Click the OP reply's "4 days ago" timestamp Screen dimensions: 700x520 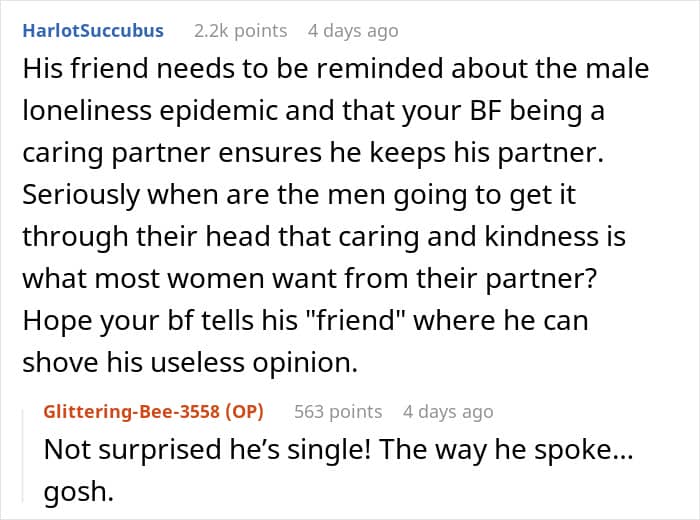(x=448, y=412)
